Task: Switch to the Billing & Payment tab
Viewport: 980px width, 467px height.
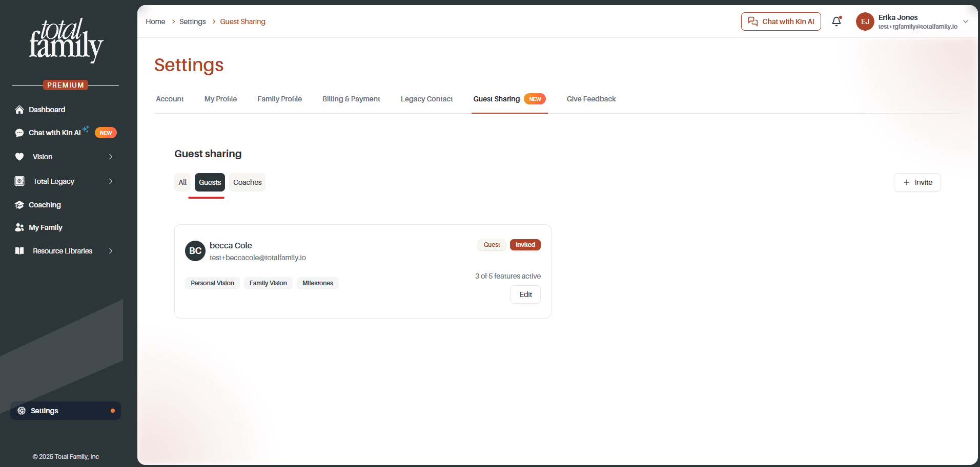Action: [351, 99]
